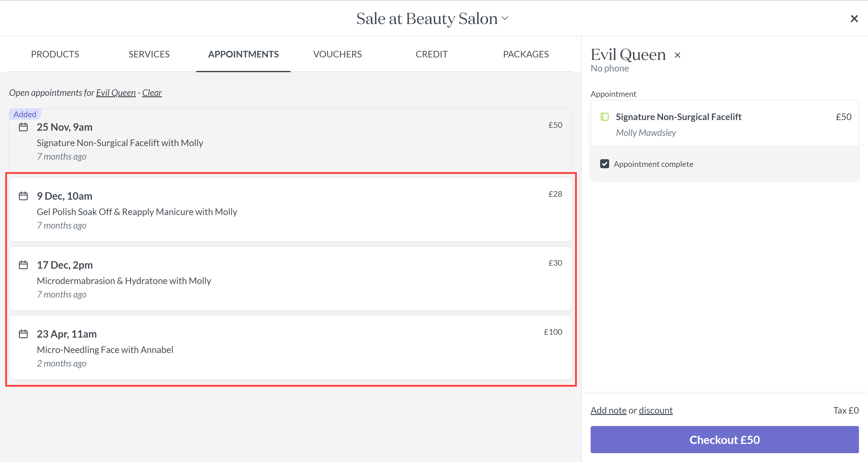Screen dimensions: 868x462
Task: Open the Services tab
Action: (x=149, y=54)
